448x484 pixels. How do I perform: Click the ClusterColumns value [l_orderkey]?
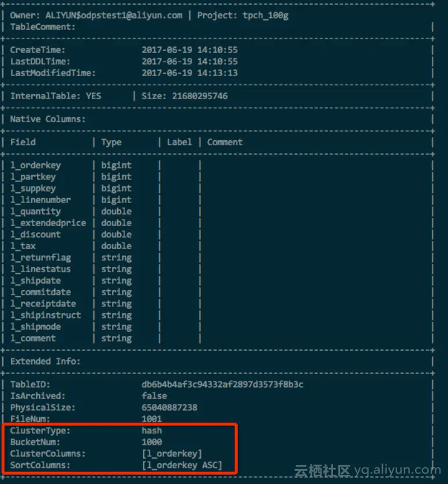[x=172, y=453]
